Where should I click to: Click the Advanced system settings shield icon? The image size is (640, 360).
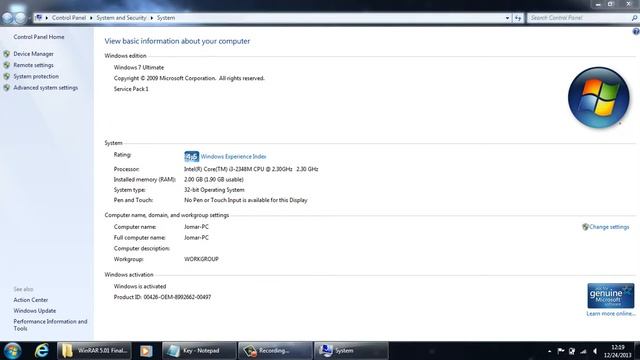(7, 88)
